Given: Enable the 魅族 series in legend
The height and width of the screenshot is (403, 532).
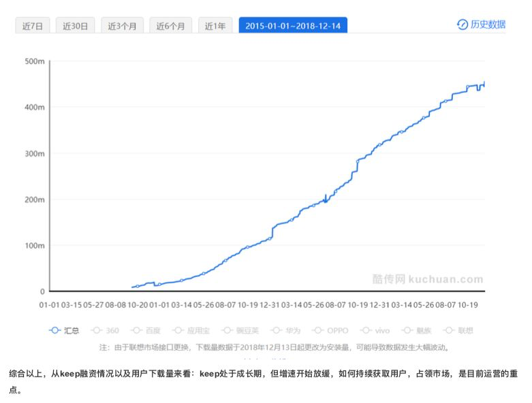Looking at the screenshot, I should click(416, 330).
